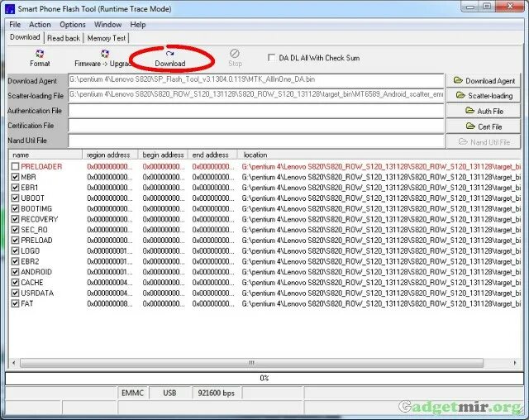Open the Action menu
Viewport: 529px width, 420px height.
tap(40, 25)
